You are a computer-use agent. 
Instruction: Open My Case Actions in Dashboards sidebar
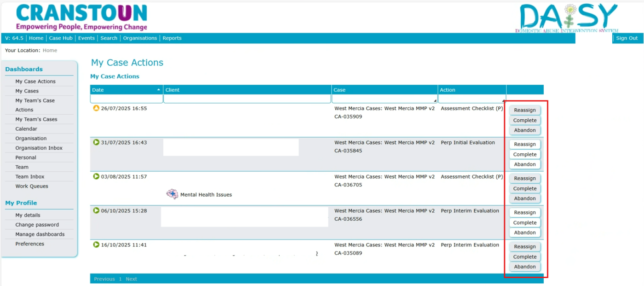[35, 82]
